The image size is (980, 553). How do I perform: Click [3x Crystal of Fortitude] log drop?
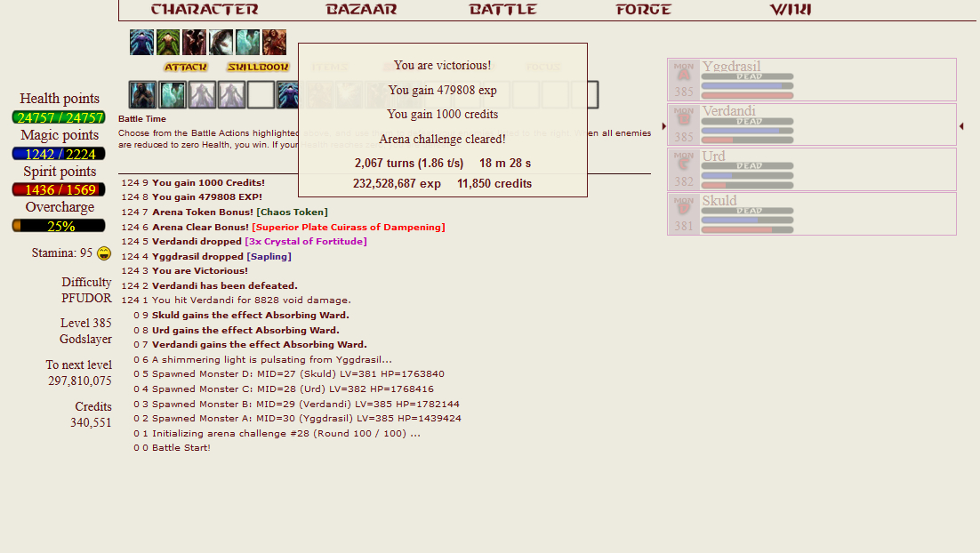306,241
